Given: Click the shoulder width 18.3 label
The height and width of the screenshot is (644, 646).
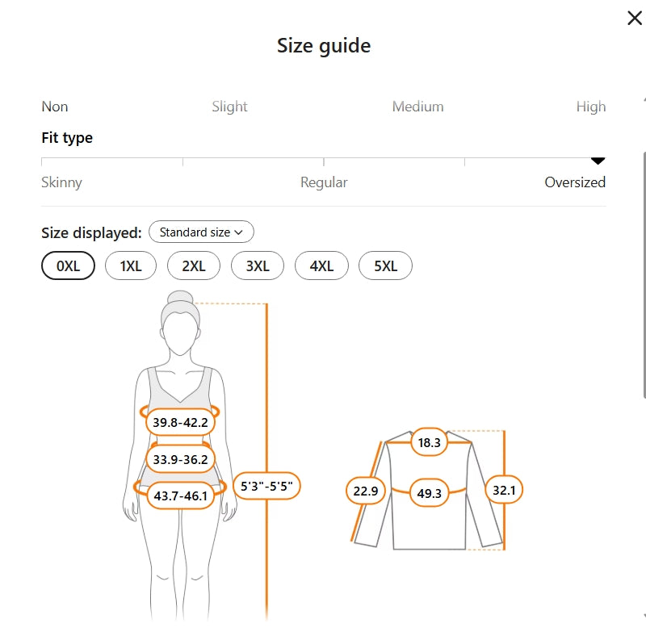Looking at the screenshot, I should pos(429,442).
